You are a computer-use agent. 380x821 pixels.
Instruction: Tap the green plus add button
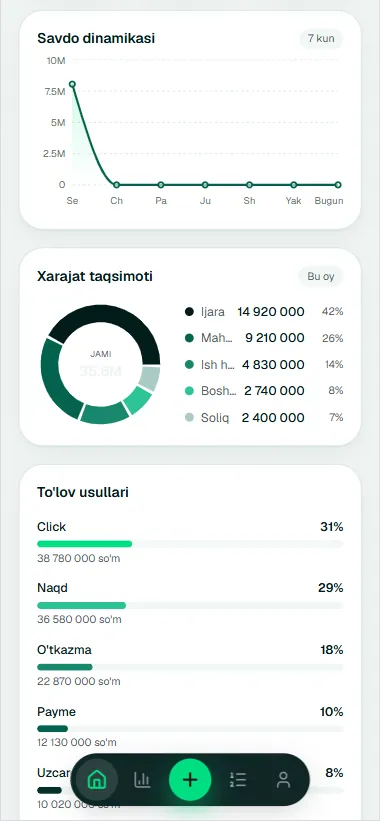[190, 780]
